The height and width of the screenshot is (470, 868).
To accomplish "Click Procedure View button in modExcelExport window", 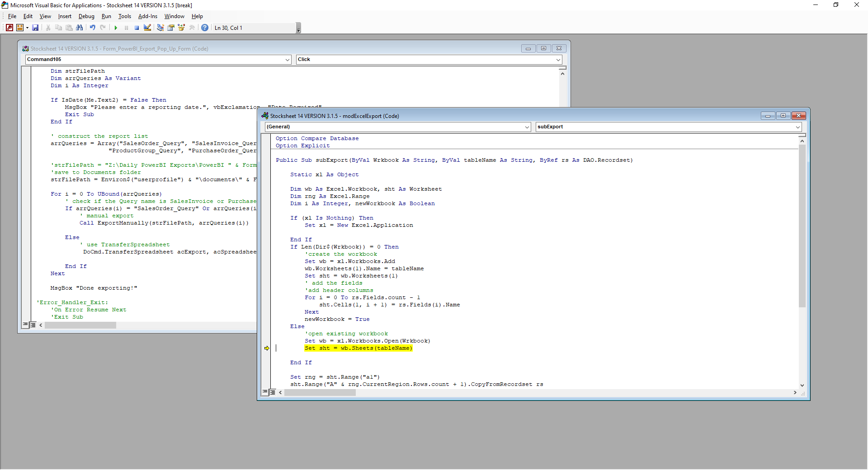I will [265, 392].
